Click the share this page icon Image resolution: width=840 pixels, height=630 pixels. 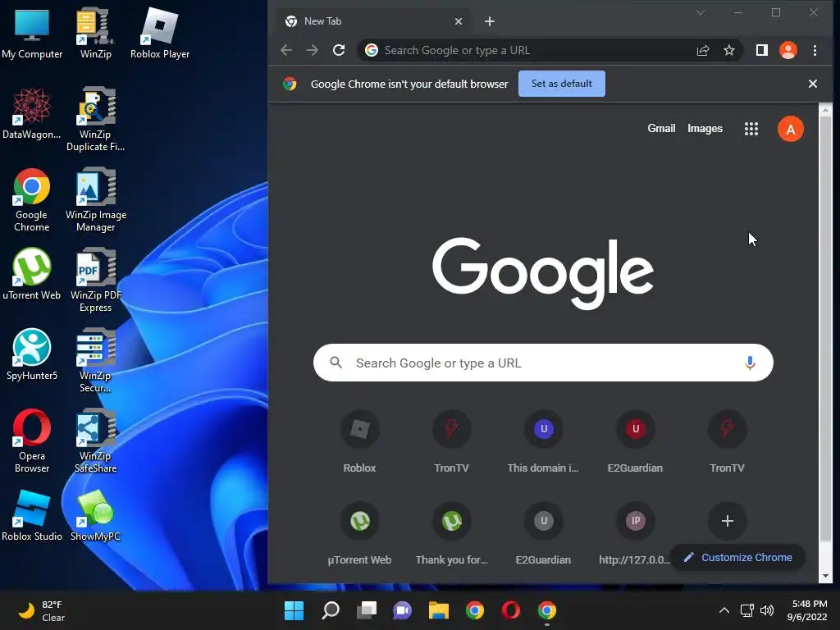[x=703, y=50]
